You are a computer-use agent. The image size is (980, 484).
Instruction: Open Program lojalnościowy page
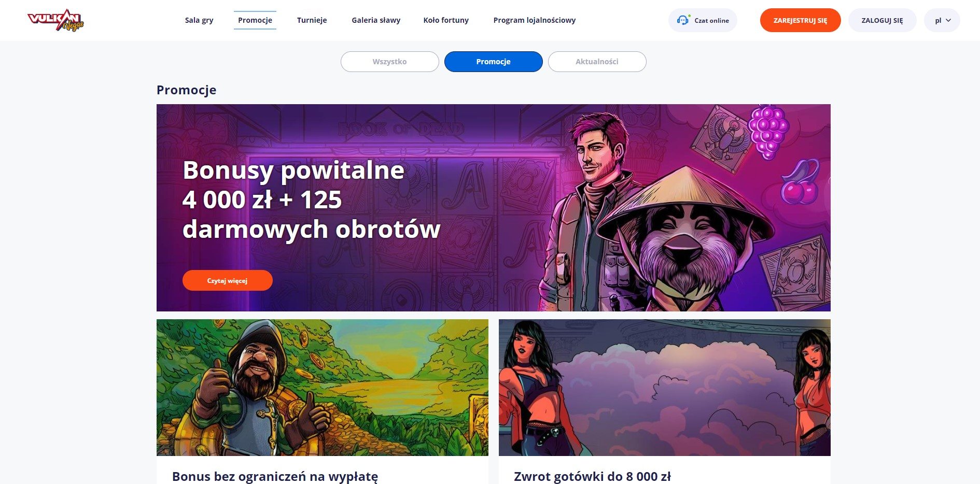tap(535, 20)
